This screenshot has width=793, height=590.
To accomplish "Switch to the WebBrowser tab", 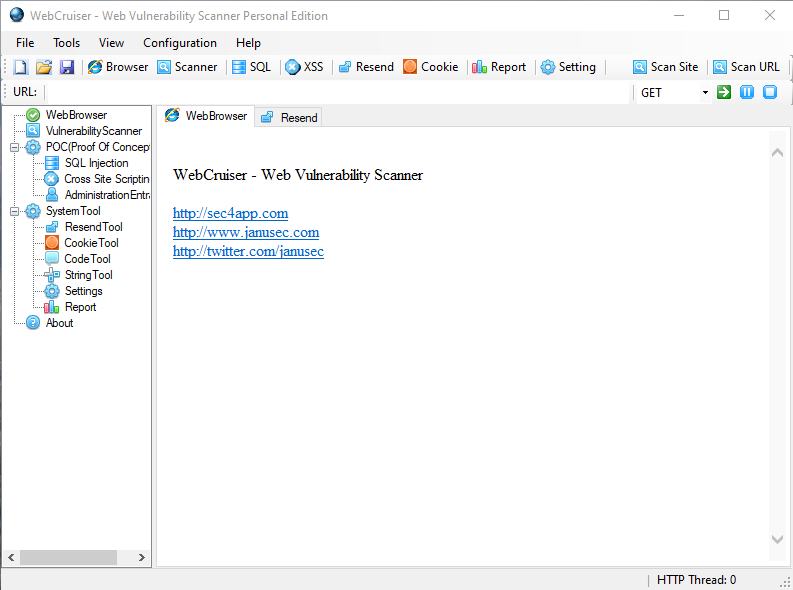I will tap(206, 116).
